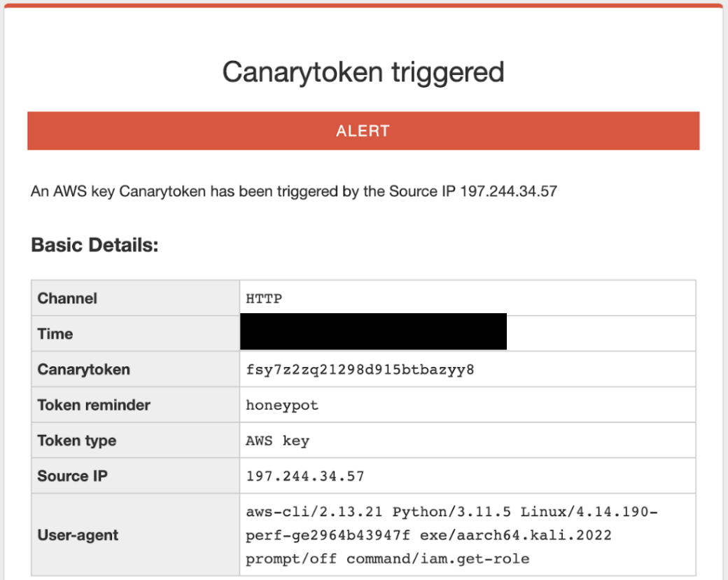The width and height of the screenshot is (728, 580).
Task: Select the User-agent row label
Action: point(78,536)
